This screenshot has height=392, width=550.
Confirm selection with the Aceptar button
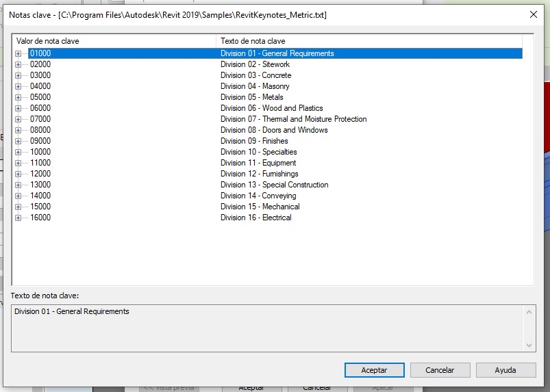pos(374,370)
